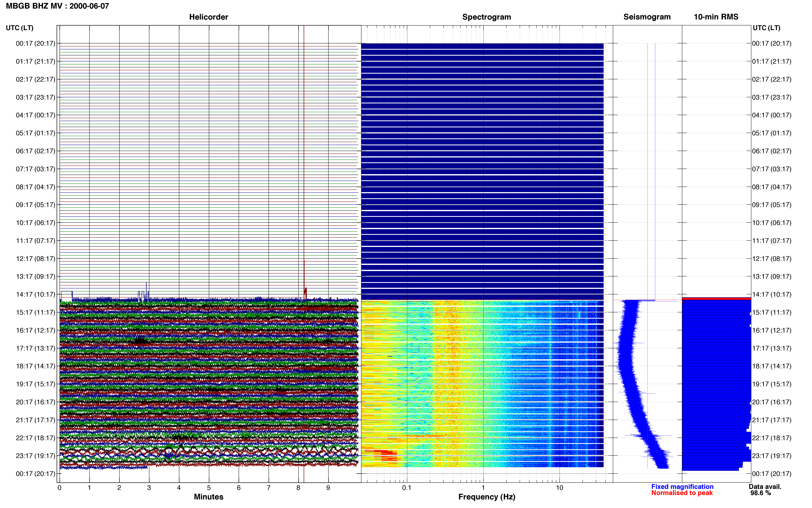Select left-axis time label "02:17 (22:17)"
This screenshot has height=508, width=812.
(x=36, y=79)
